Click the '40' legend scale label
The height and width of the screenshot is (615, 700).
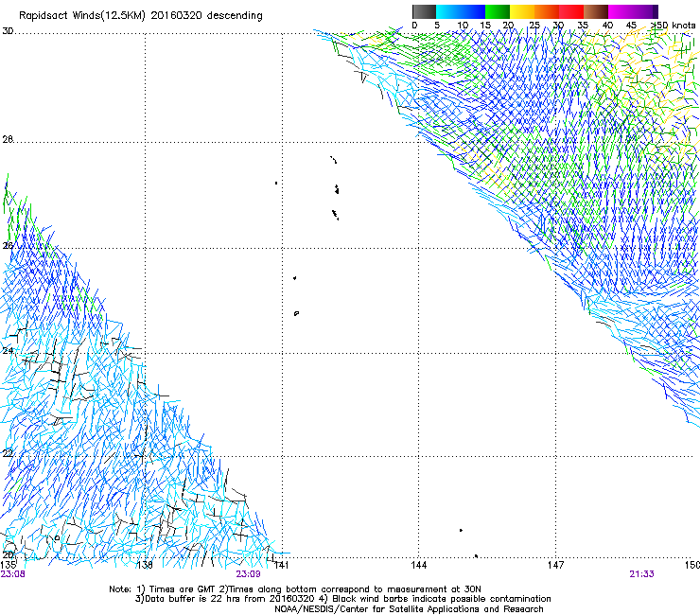click(607, 26)
